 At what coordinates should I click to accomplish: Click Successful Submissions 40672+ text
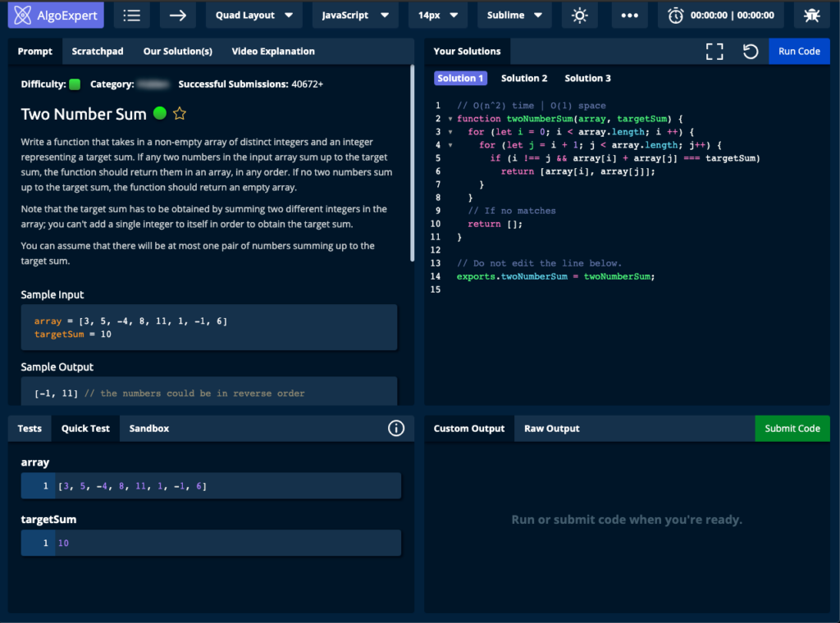[x=251, y=84]
